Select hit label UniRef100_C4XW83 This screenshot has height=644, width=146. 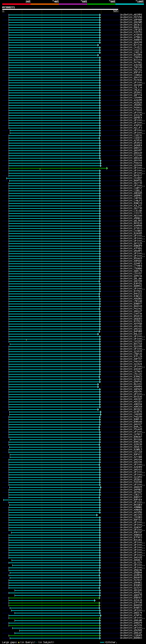coord(131,231)
